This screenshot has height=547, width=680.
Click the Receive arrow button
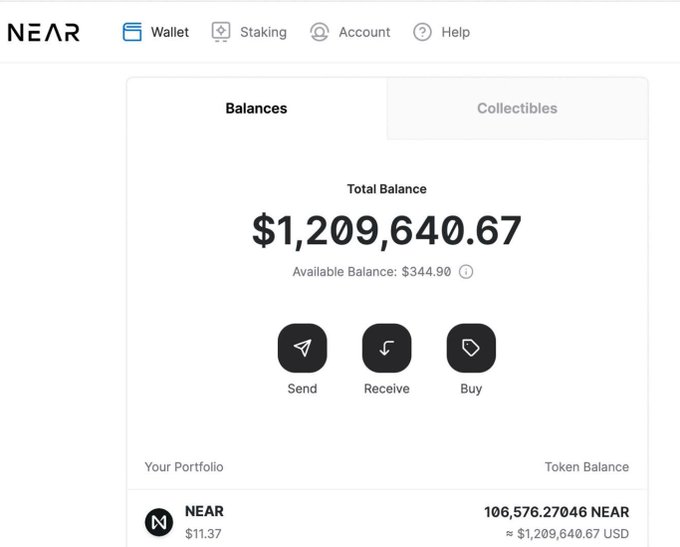(x=386, y=348)
